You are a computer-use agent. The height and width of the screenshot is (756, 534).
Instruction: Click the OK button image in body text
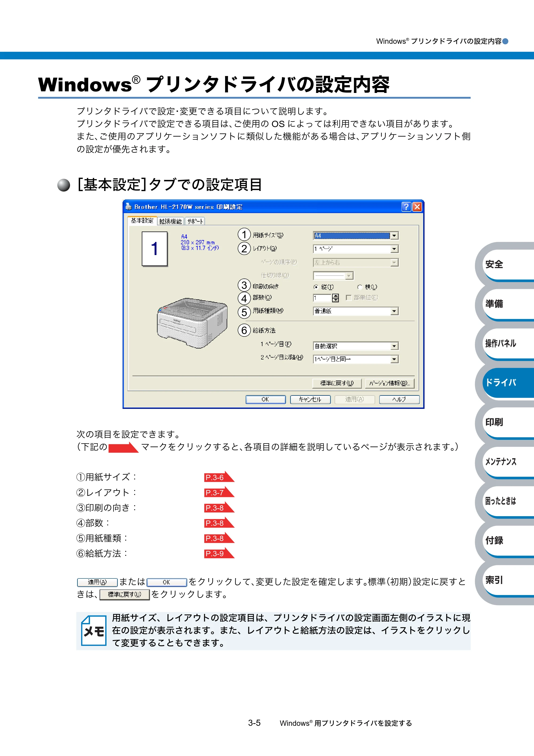coord(167,582)
